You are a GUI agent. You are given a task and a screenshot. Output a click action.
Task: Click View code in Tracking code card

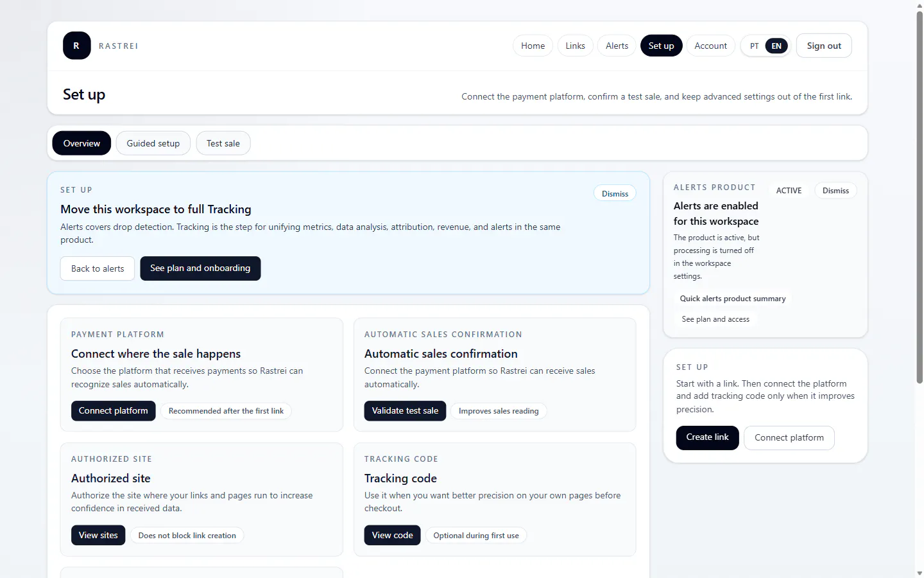click(392, 535)
